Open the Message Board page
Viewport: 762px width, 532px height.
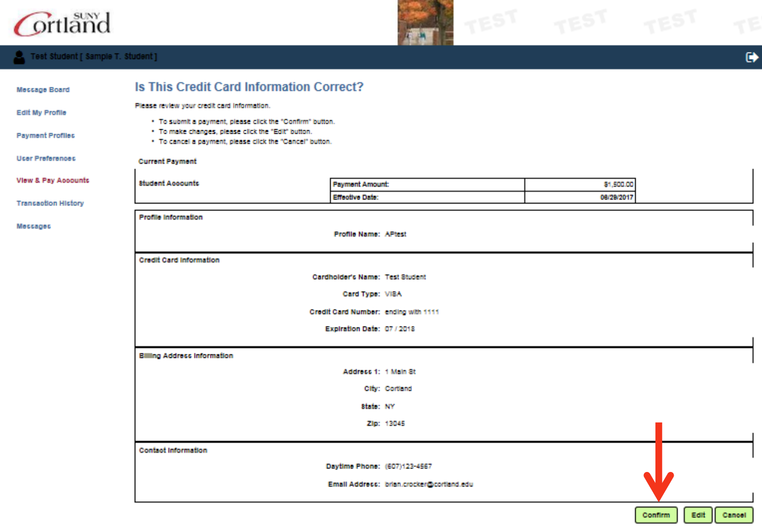pos(42,89)
